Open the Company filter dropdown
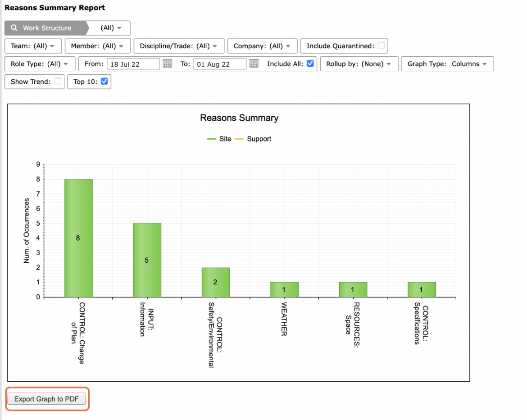Screen dimensions: 527x420 [x=262, y=46]
